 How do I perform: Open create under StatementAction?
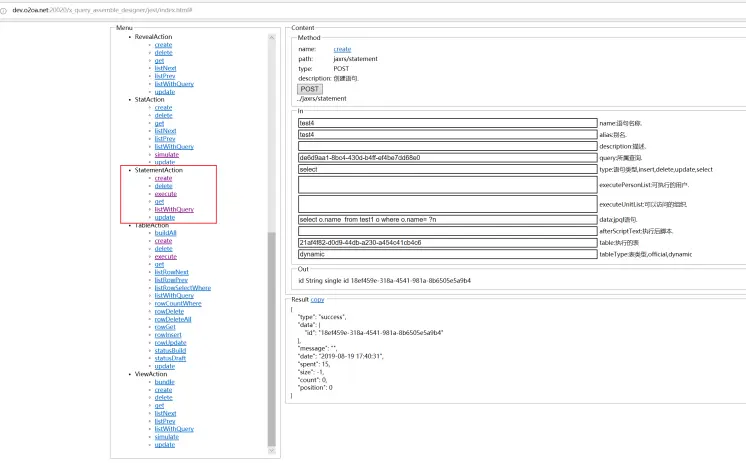(163, 178)
